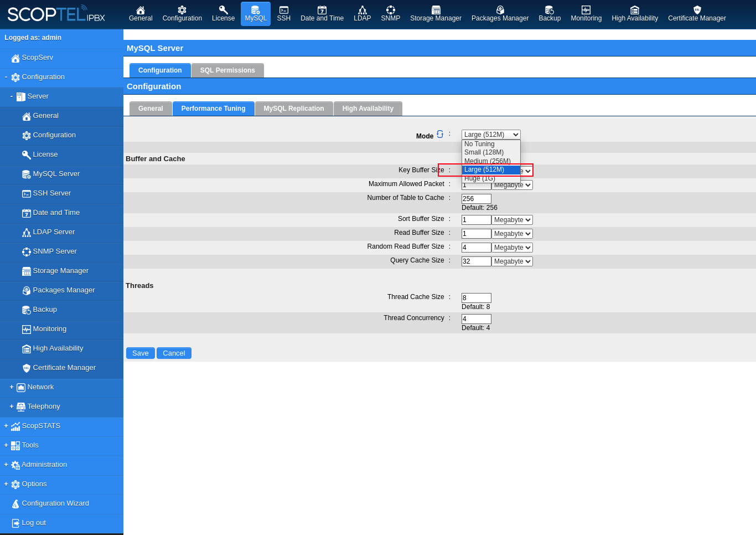756x535 pixels.
Task: Open SNMP in the top toolbar
Action: pyautogui.click(x=391, y=14)
